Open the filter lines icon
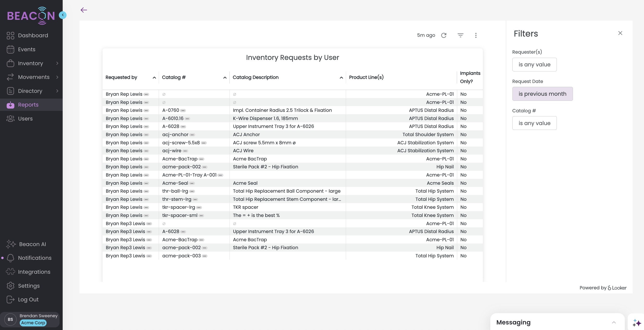The width and height of the screenshot is (644, 330). 460,35
